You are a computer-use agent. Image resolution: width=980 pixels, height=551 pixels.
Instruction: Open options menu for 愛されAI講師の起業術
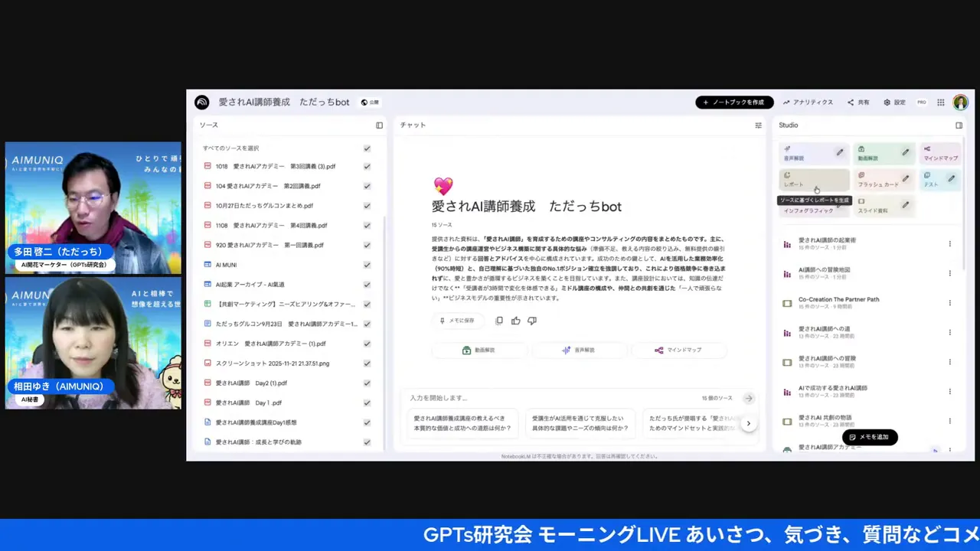click(x=949, y=243)
